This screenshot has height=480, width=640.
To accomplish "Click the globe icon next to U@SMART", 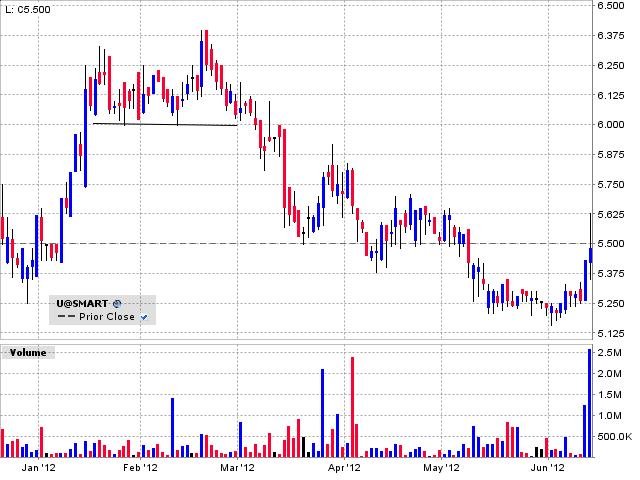I will pos(117,302).
